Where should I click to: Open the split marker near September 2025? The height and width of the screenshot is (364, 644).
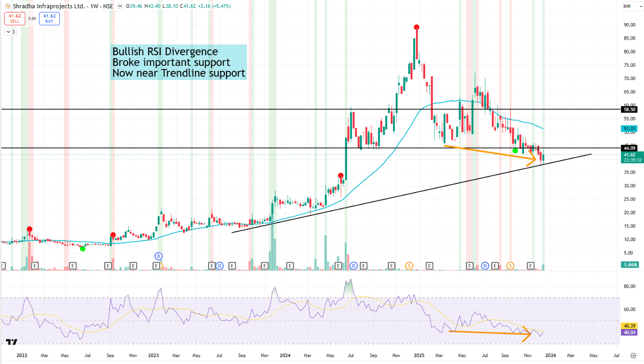[x=510, y=266]
